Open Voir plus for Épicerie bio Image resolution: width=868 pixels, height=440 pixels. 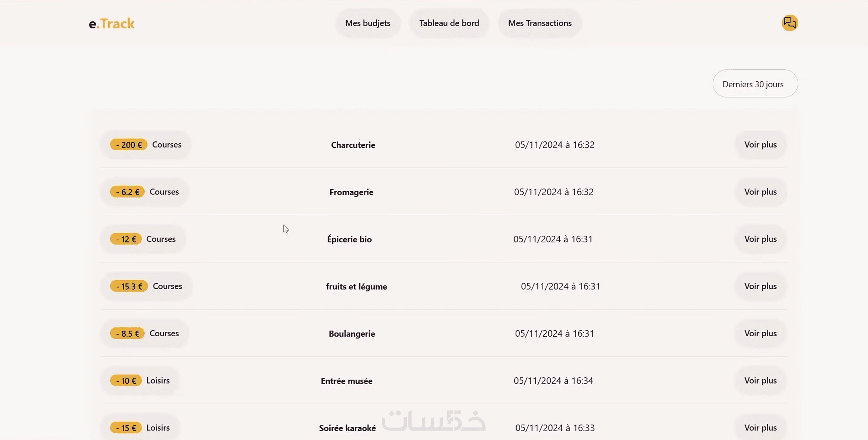[760, 239]
